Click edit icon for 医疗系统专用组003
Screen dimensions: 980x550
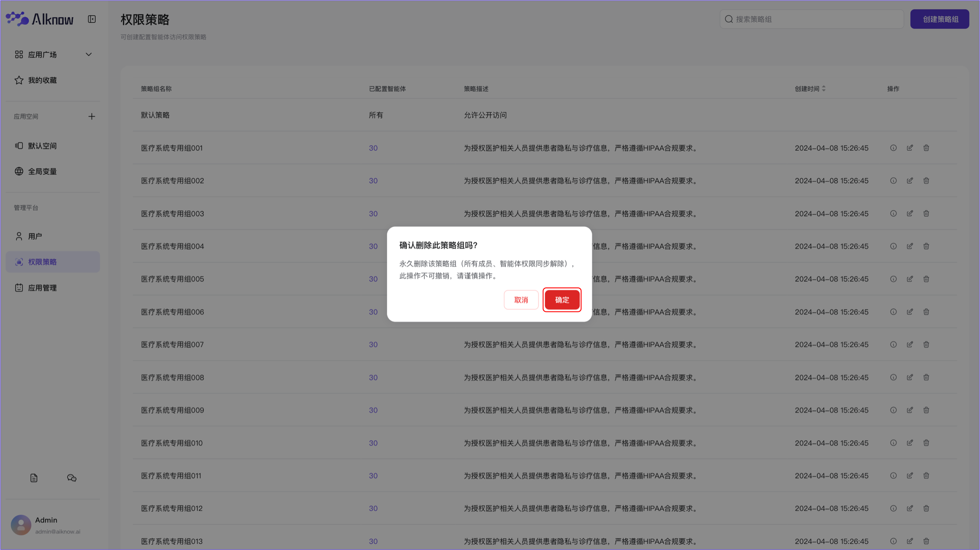(x=910, y=214)
